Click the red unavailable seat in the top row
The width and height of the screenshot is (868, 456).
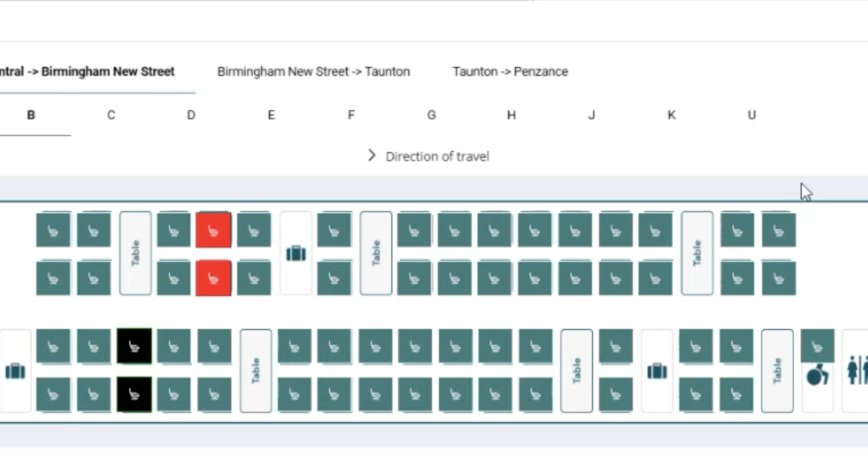click(x=214, y=229)
